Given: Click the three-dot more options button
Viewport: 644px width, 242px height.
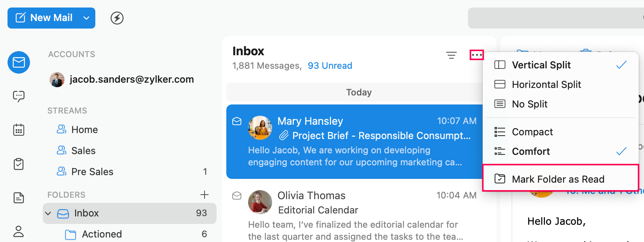Looking at the screenshot, I should point(477,55).
